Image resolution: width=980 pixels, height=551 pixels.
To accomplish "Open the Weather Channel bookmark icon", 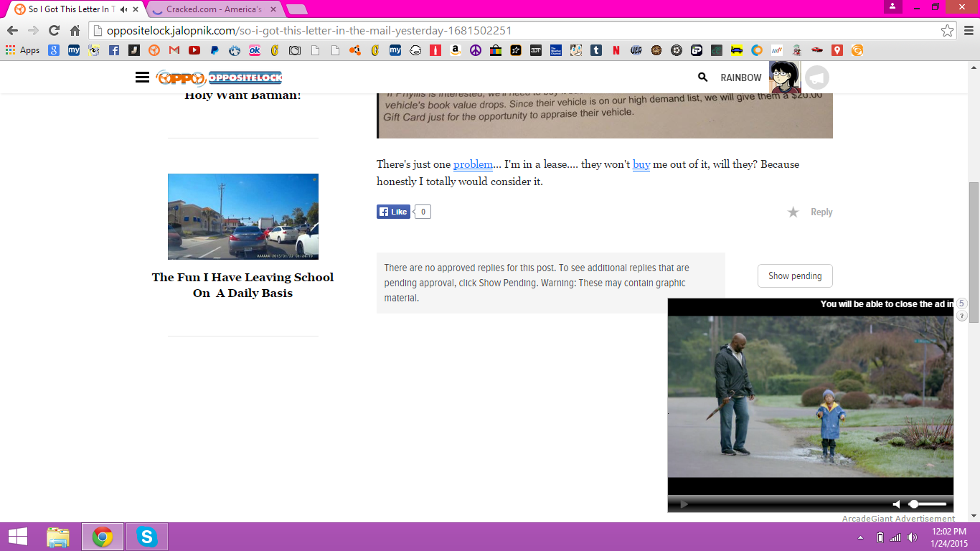I will (556, 50).
